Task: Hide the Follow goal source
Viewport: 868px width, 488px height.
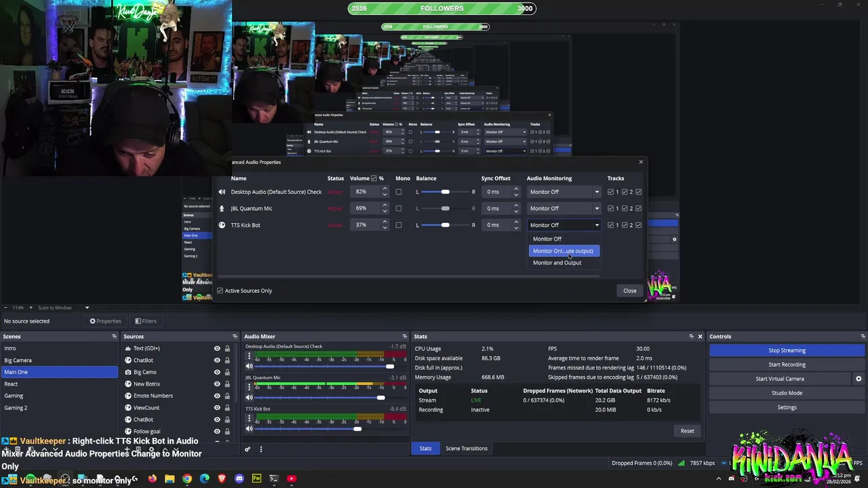Action: (217, 431)
